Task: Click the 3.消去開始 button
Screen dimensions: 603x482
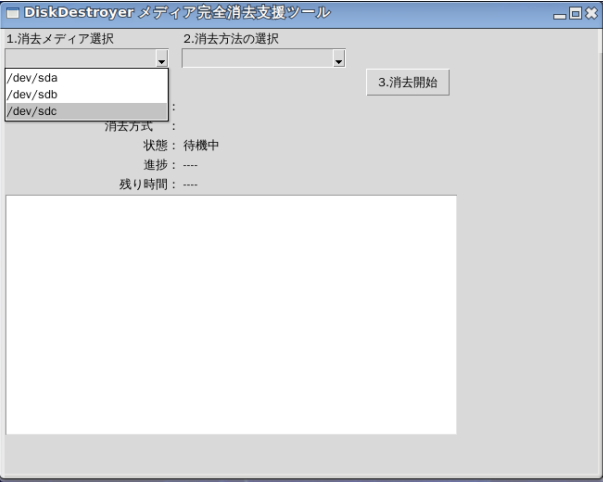Action: click(x=408, y=82)
